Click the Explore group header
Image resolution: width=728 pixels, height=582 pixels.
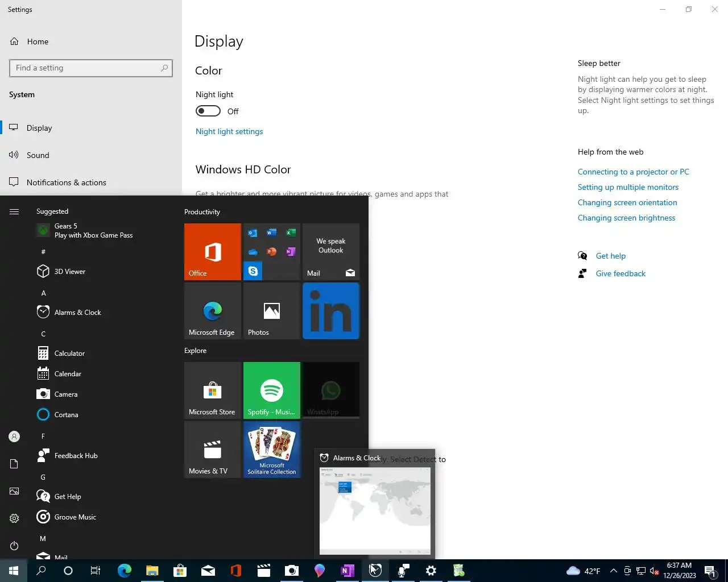tap(195, 351)
